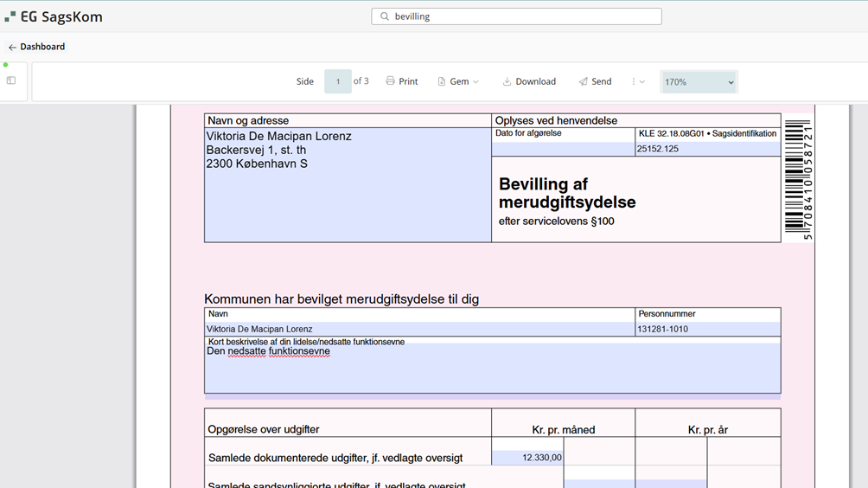This screenshot has height=488, width=868.
Task: Open the 170% zoom level dropdown
Action: click(x=699, y=82)
